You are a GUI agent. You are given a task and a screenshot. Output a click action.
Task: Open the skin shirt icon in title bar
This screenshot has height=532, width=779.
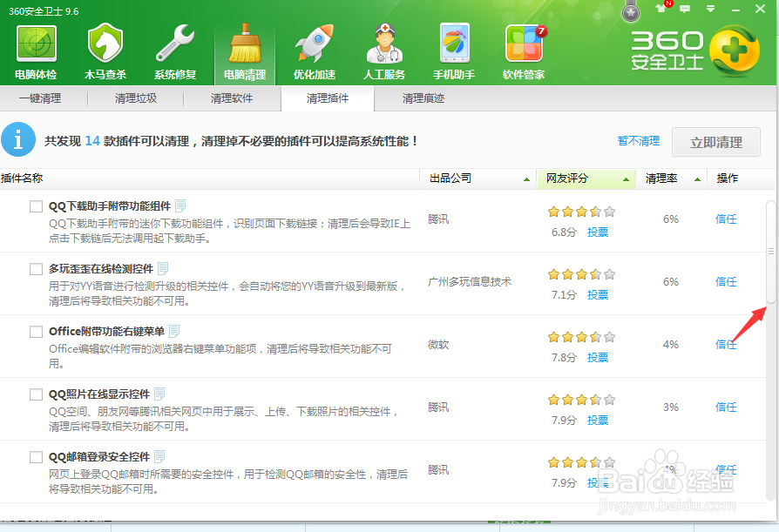(660, 8)
